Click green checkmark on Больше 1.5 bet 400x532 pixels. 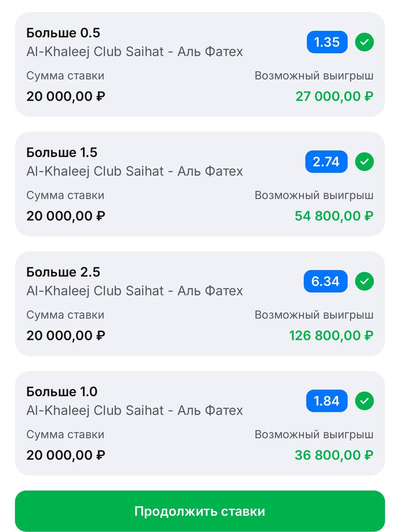pos(364,162)
